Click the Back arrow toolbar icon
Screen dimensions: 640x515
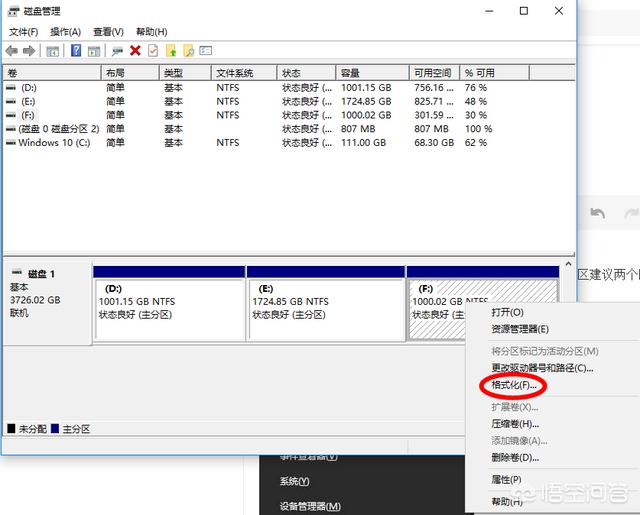coord(11,50)
